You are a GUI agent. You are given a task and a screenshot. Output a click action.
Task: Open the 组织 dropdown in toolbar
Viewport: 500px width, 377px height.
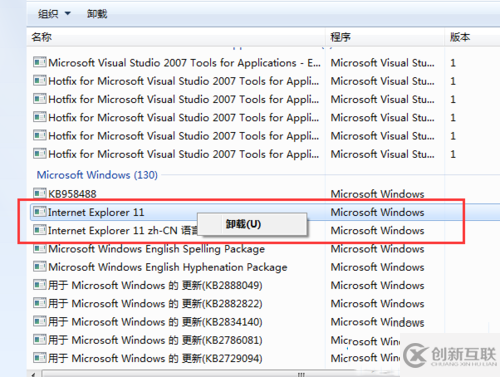point(54,14)
